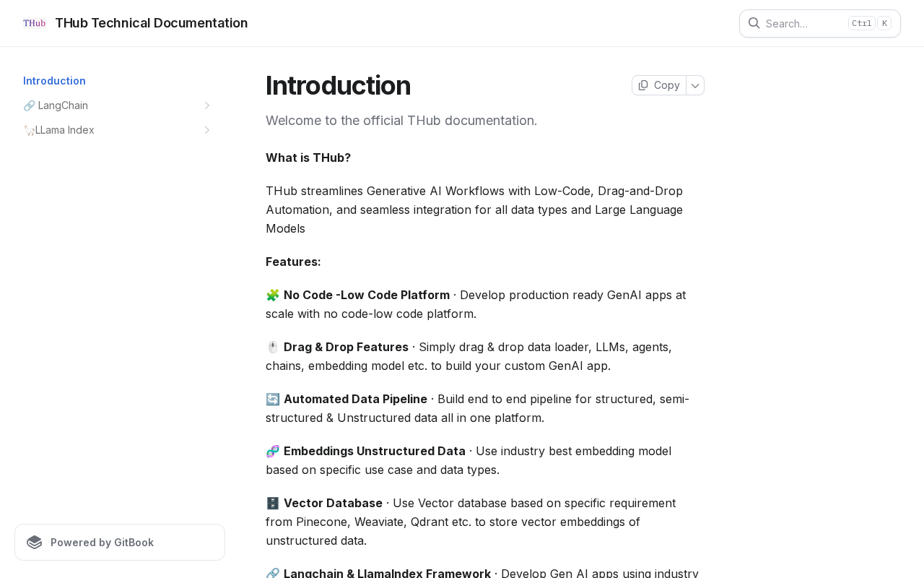Click the puzzle piece feature icon
Screen dimensions: 924x578
pyautogui.click(x=273, y=295)
